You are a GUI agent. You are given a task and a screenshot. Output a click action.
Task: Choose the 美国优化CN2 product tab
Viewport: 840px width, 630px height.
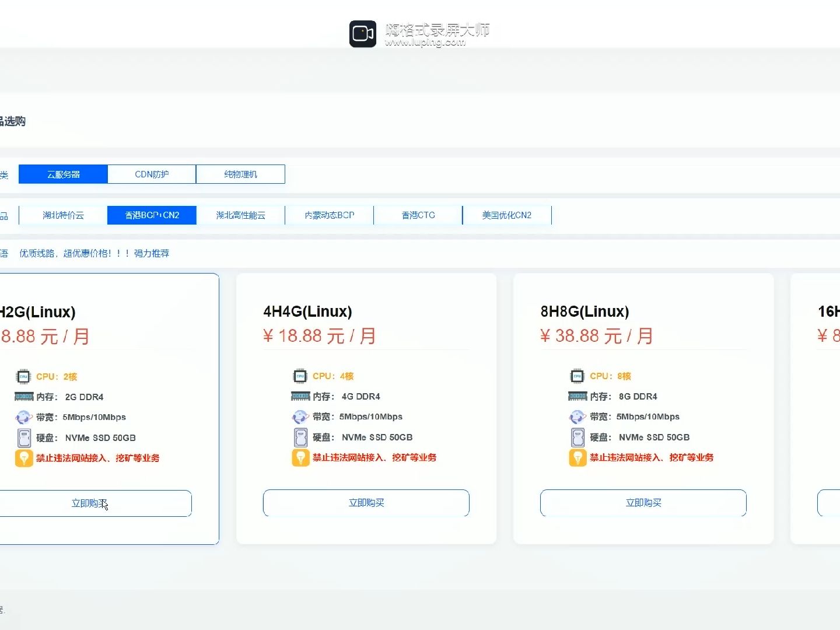click(506, 215)
